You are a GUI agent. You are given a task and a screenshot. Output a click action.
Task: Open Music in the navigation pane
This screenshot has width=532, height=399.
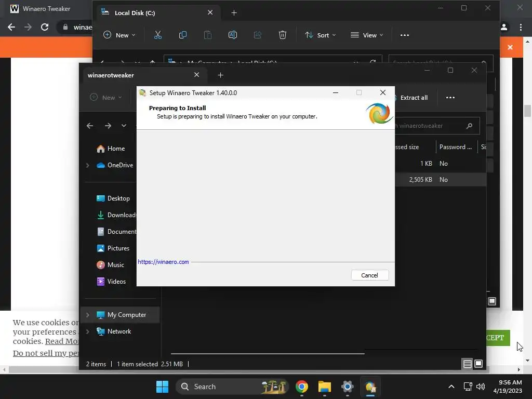111,265
